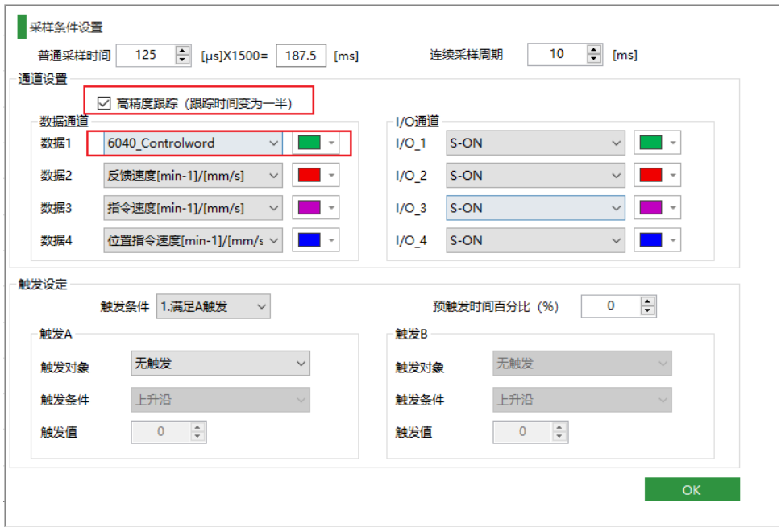The height and width of the screenshot is (532, 781).
Task: Increase 普通采样时间 with the up arrow
Action: tap(182, 50)
